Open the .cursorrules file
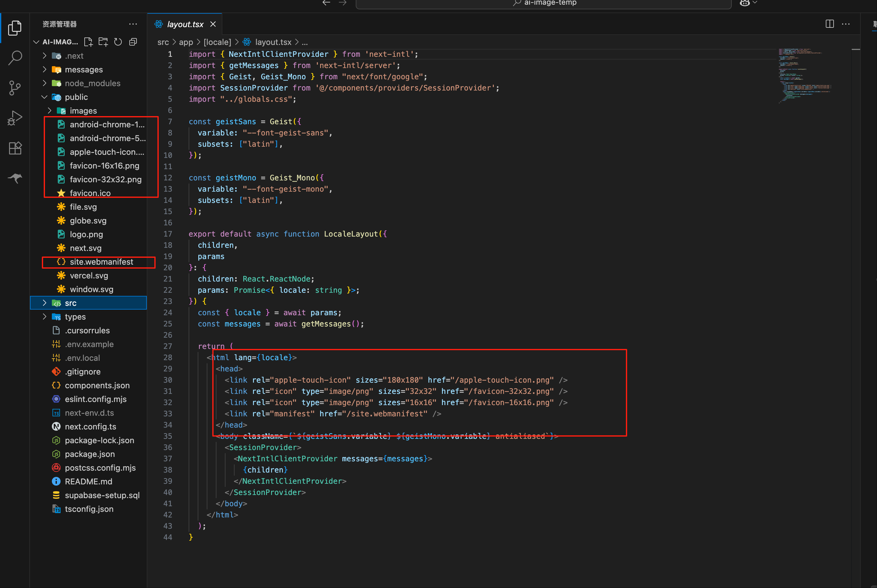 pos(88,331)
